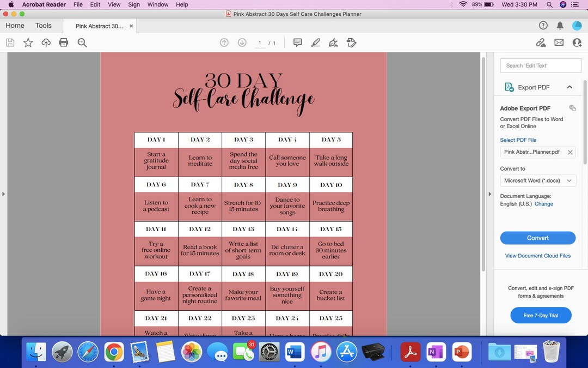Open Control Center in menu bar
Viewport: 588px width, 368px height.
pyautogui.click(x=575, y=4)
